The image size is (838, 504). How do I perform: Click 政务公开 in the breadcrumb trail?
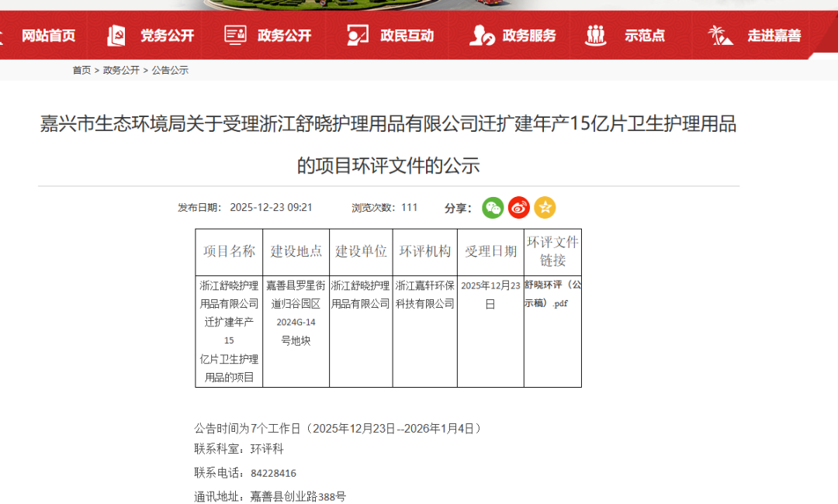coord(121,71)
